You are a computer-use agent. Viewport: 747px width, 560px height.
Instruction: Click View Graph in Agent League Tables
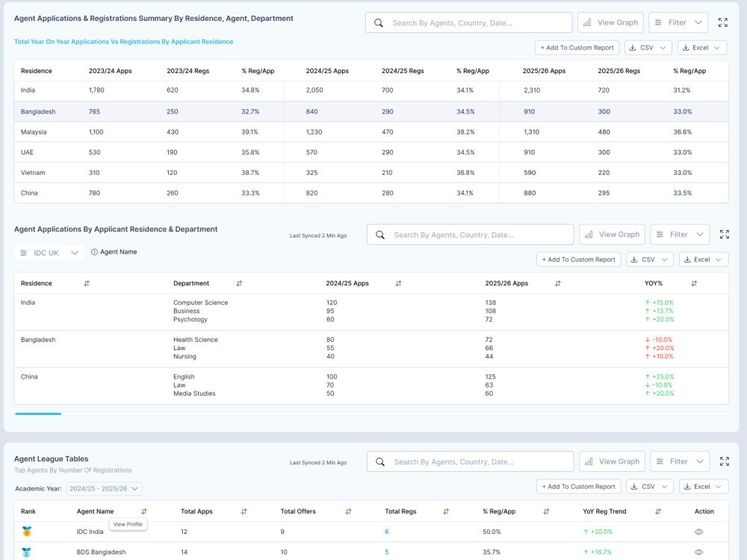coord(613,461)
